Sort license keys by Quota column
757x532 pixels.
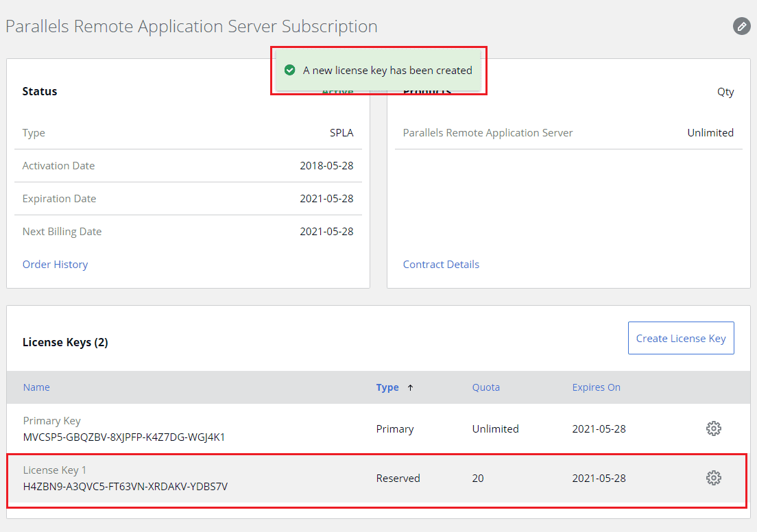click(485, 387)
